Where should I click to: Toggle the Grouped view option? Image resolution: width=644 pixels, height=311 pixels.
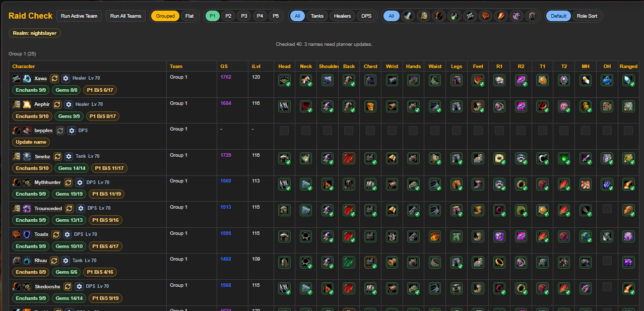point(165,16)
